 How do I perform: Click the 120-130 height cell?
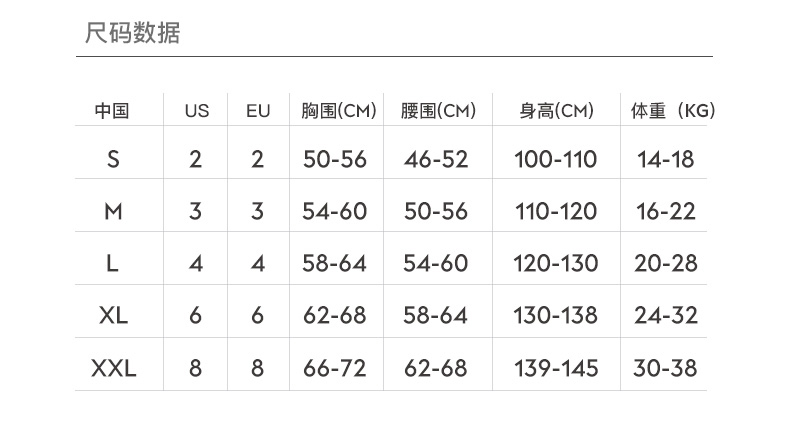[x=556, y=263]
